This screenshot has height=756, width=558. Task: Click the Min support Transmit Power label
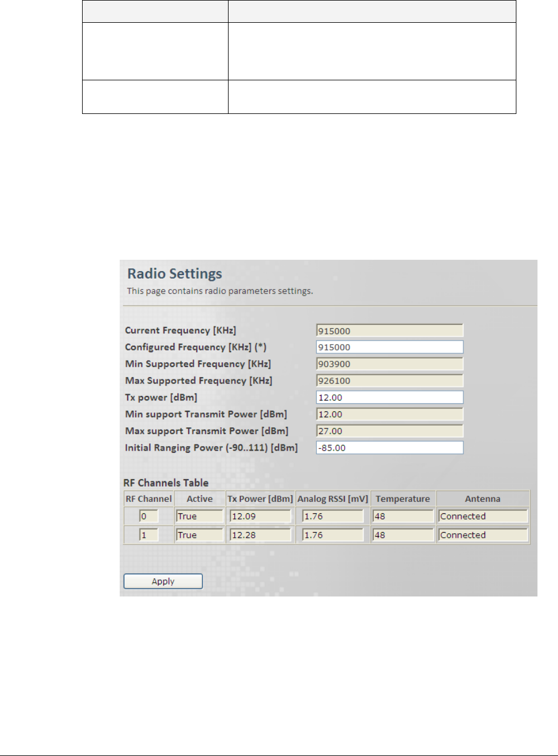coord(206,414)
